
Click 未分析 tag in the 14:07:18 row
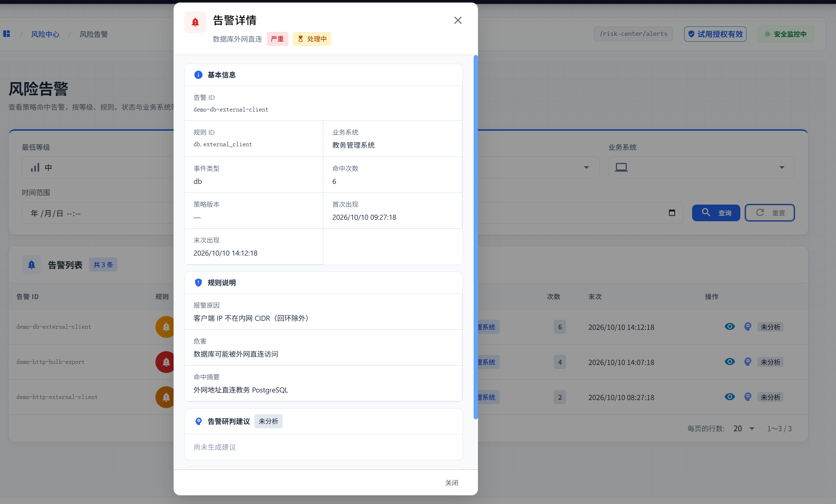[770, 362]
